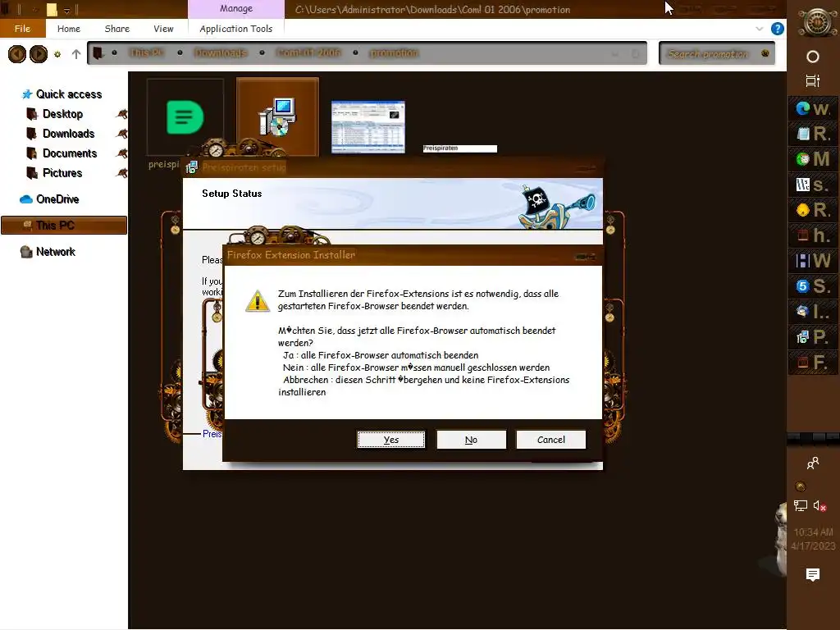Click the warning triangle icon in dialog

pyautogui.click(x=257, y=300)
